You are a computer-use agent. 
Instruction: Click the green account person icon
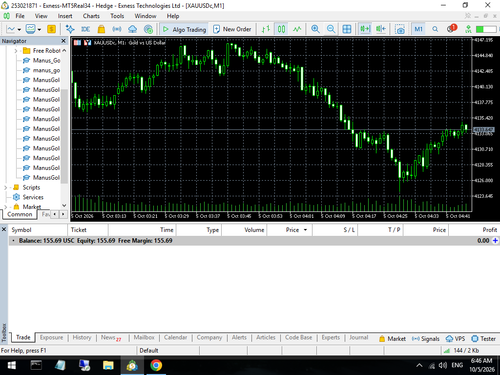coord(468,29)
